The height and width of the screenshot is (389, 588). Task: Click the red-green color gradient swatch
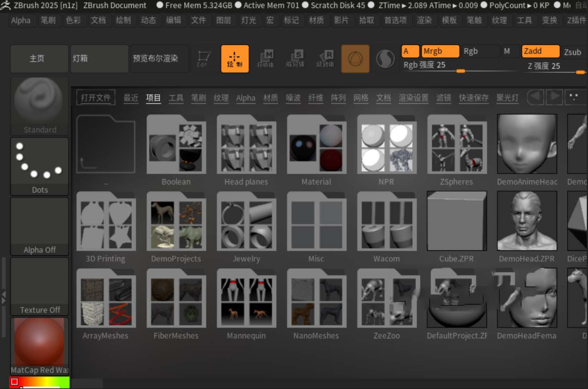pyautogui.click(x=39, y=382)
